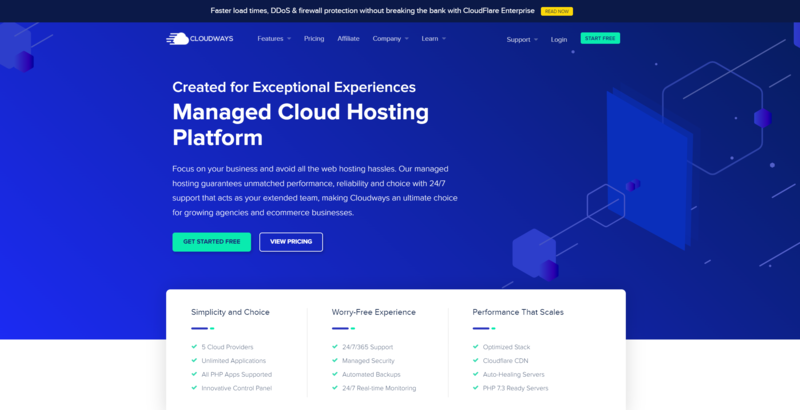Click the Managed Cloud Hosting Platform heading
Viewport: 800px width, 410px height.
[x=301, y=124]
